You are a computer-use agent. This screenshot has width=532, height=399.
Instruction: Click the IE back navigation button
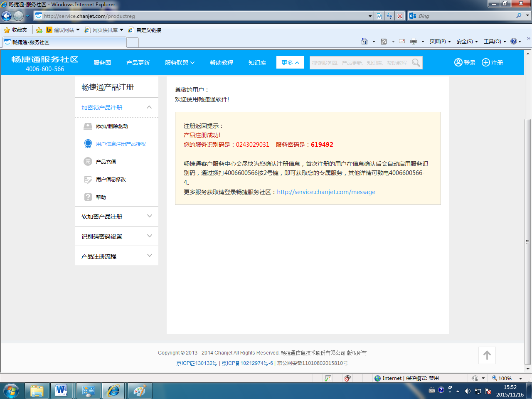point(7,16)
